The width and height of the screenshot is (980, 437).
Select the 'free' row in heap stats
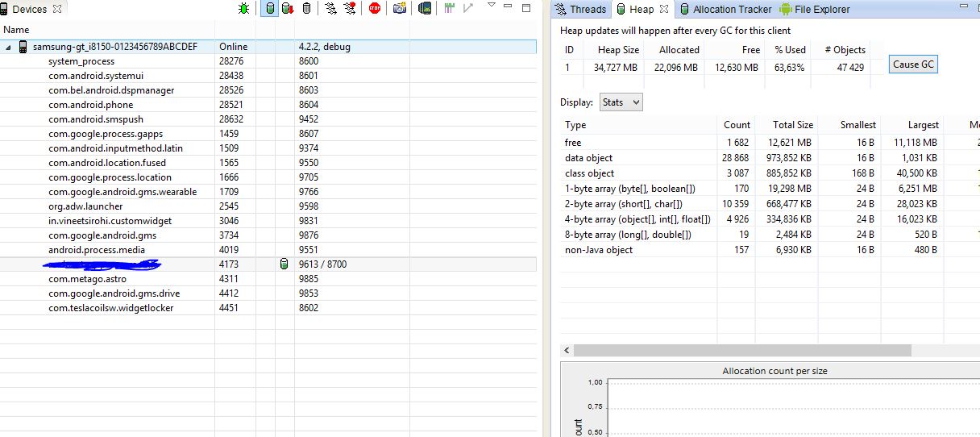click(x=770, y=143)
